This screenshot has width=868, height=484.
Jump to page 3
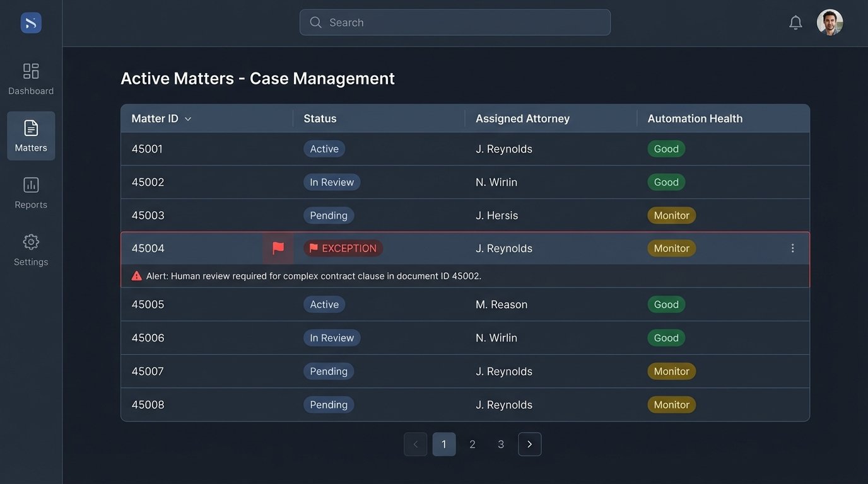[501, 444]
